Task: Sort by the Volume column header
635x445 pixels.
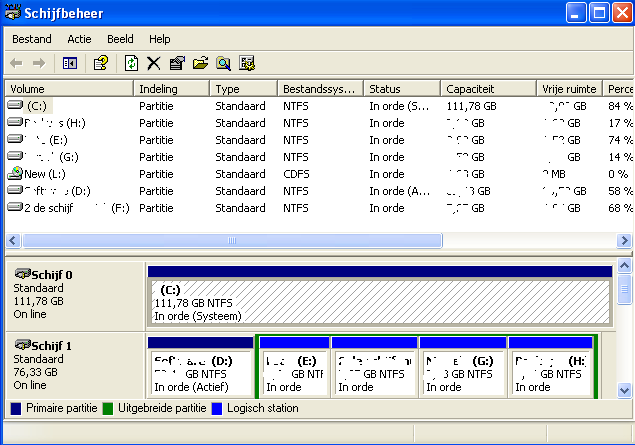Action: 69,89
